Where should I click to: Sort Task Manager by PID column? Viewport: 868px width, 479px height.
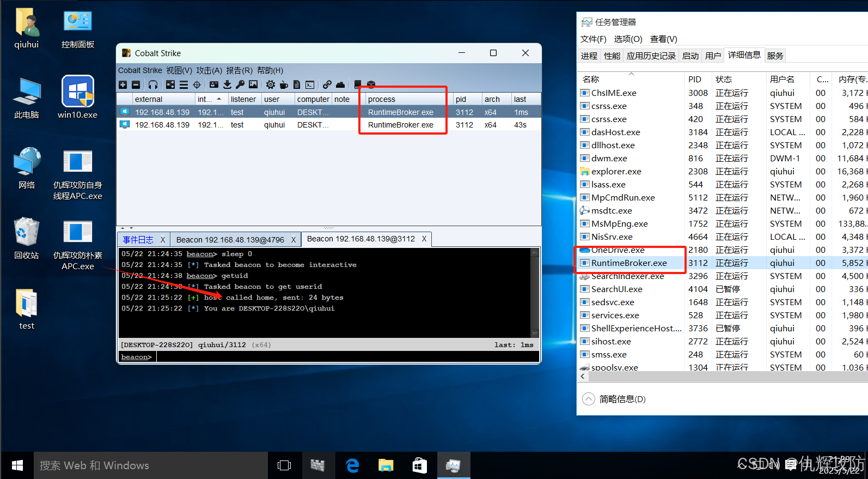click(698, 79)
